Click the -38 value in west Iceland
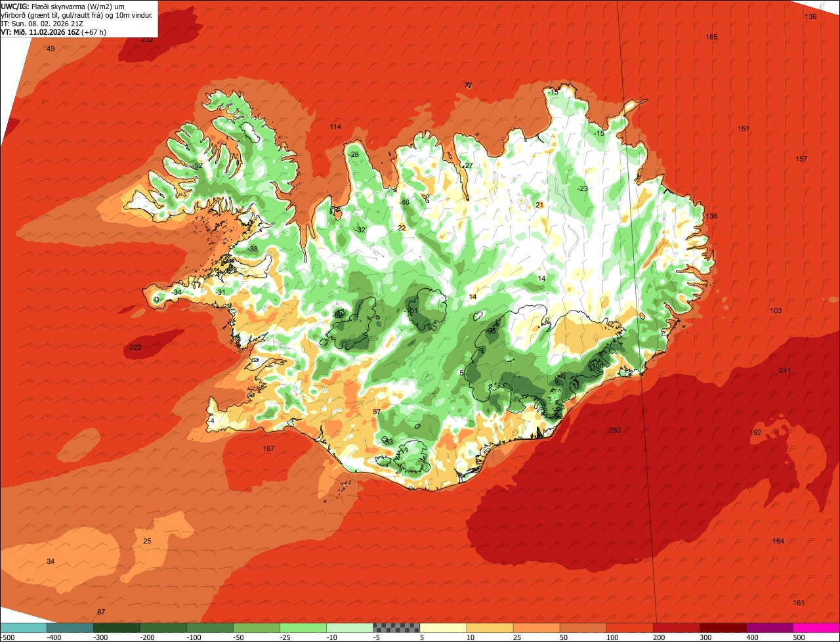 pyautogui.click(x=253, y=249)
